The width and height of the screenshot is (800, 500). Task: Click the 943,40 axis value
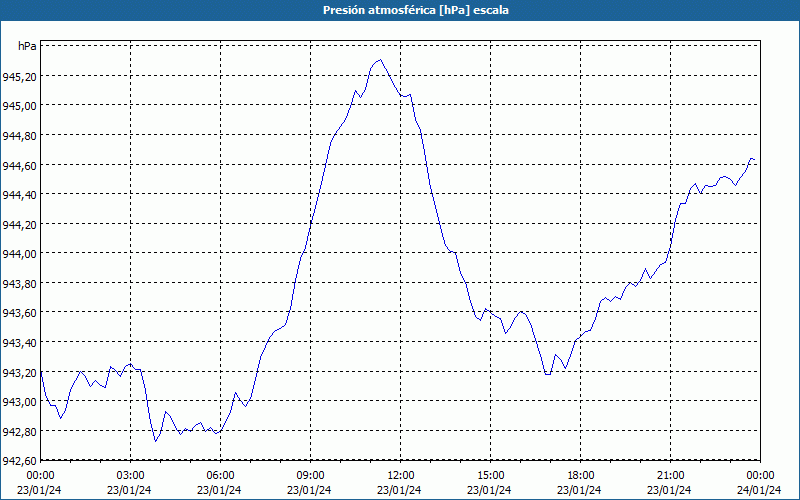tap(19, 343)
